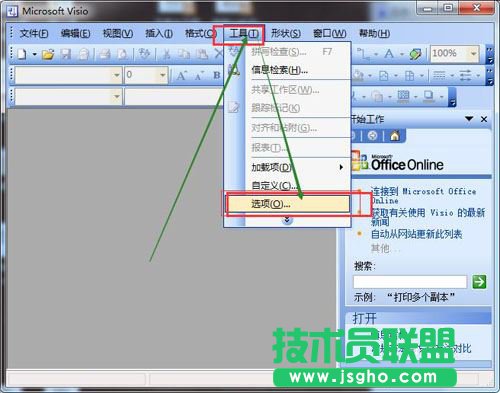Open the 视图(V) menu
The width and height of the screenshot is (500, 393).
pos(118,33)
